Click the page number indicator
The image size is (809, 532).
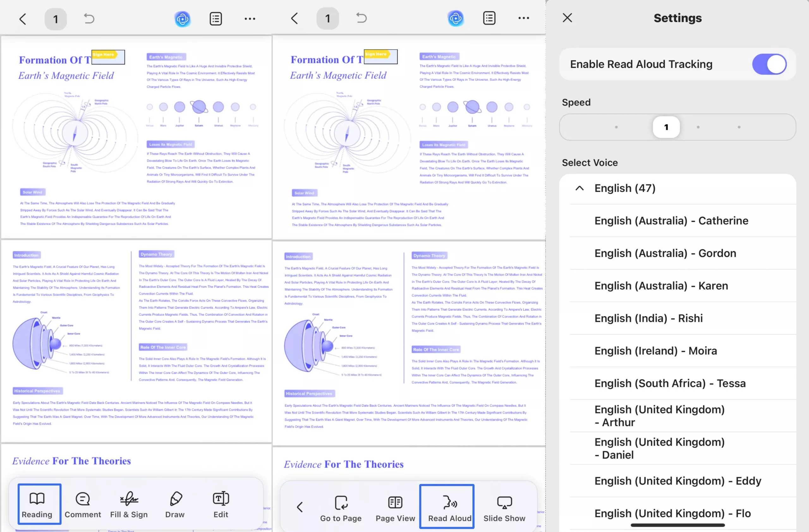tap(55, 19)
